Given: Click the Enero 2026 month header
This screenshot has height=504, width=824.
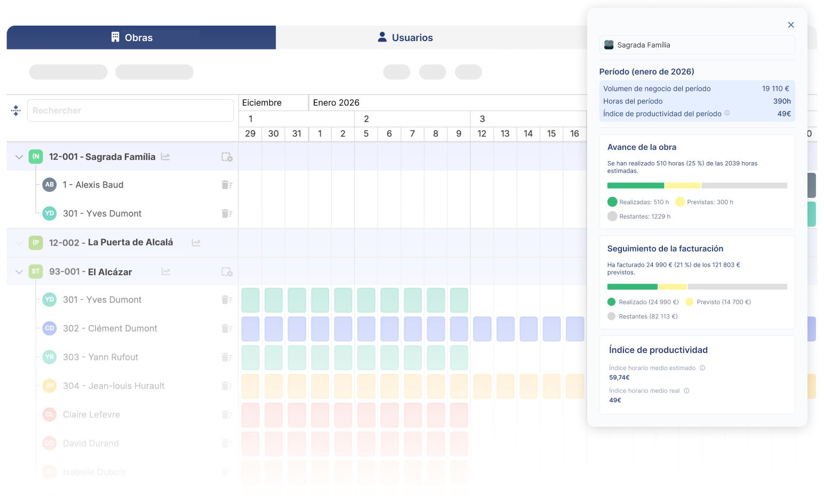Looking at the screenshot, I should tap(336, 102).
